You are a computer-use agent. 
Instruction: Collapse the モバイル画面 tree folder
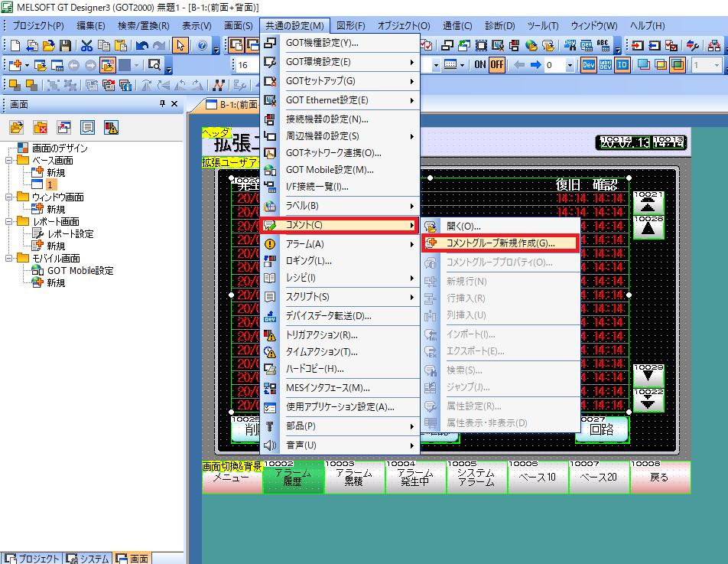8,259
